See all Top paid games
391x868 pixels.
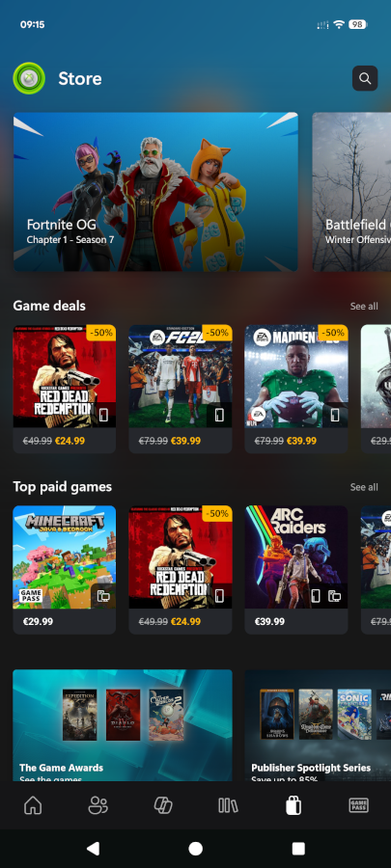coord(364,487)
